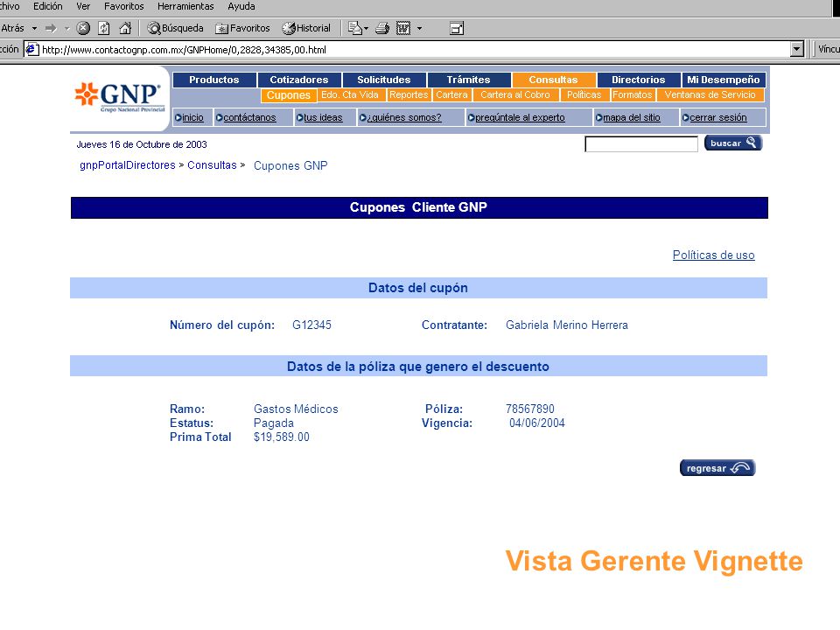Click the Prima Total value $19,589.00
Screen dimensions: 840x630
[x=281, y=437]
